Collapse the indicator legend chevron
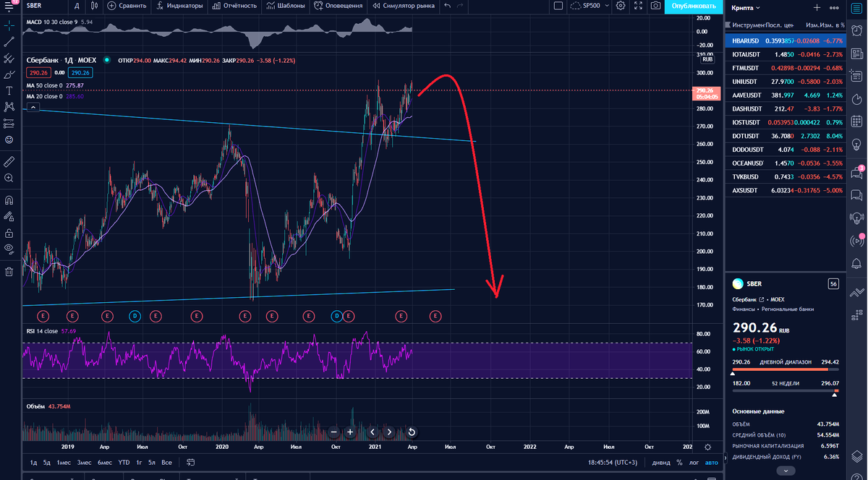868x480 pixels. tap(33, 107)
